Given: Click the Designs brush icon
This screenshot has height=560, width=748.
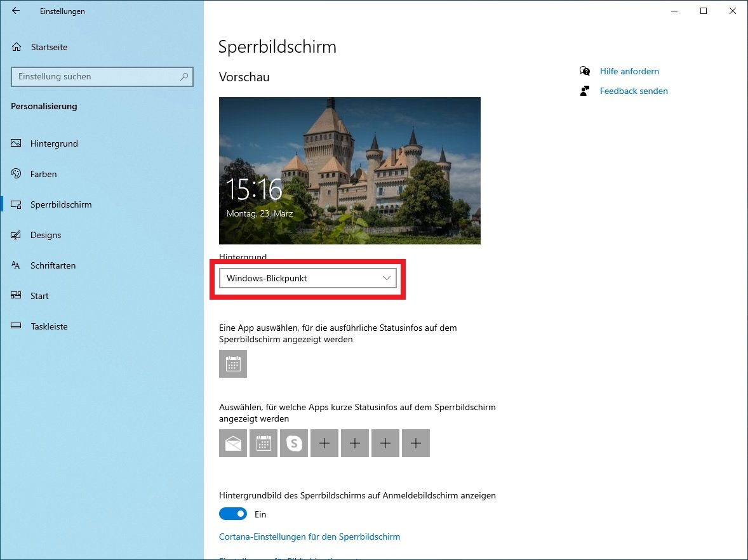Looking at the screenshot, I should point(16,235).
